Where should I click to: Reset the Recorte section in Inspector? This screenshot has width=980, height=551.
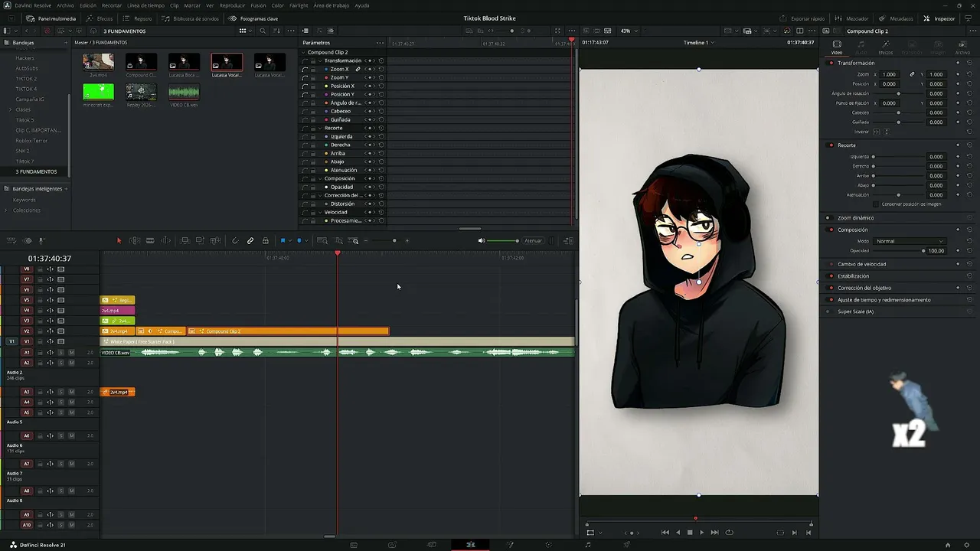coord(969,145)
